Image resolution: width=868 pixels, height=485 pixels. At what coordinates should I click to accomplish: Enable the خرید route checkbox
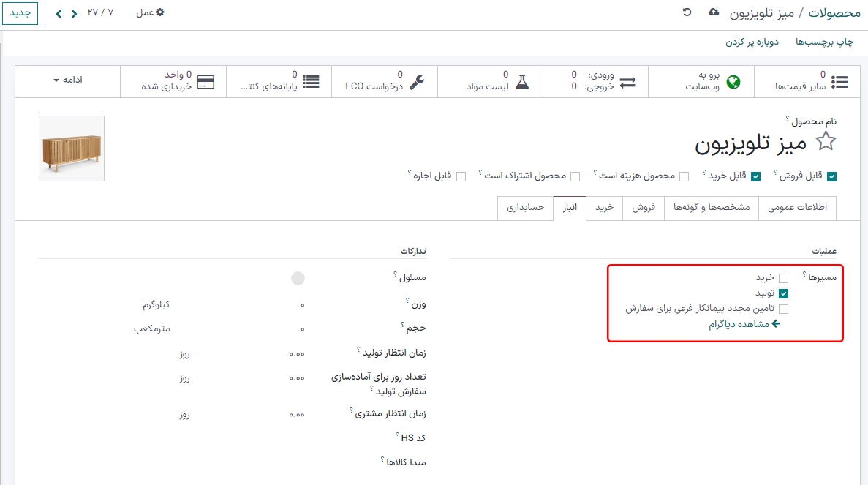click(x=785, y=278)
